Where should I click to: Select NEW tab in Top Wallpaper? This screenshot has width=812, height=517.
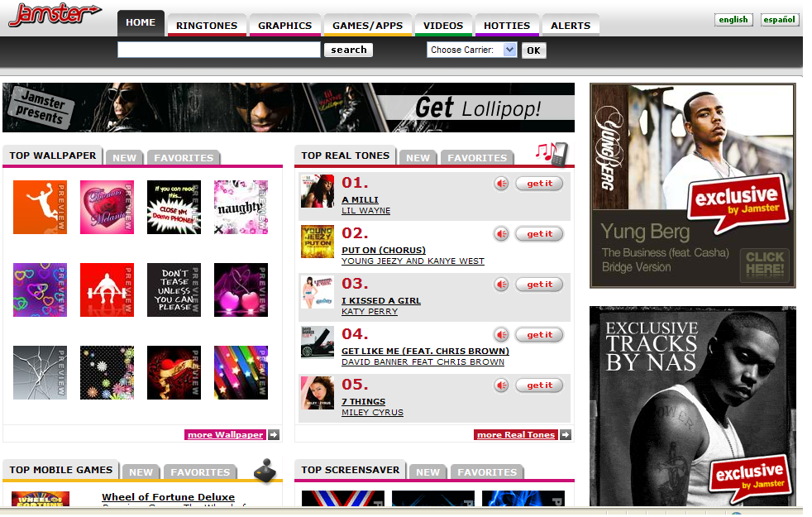pos(124,157)
